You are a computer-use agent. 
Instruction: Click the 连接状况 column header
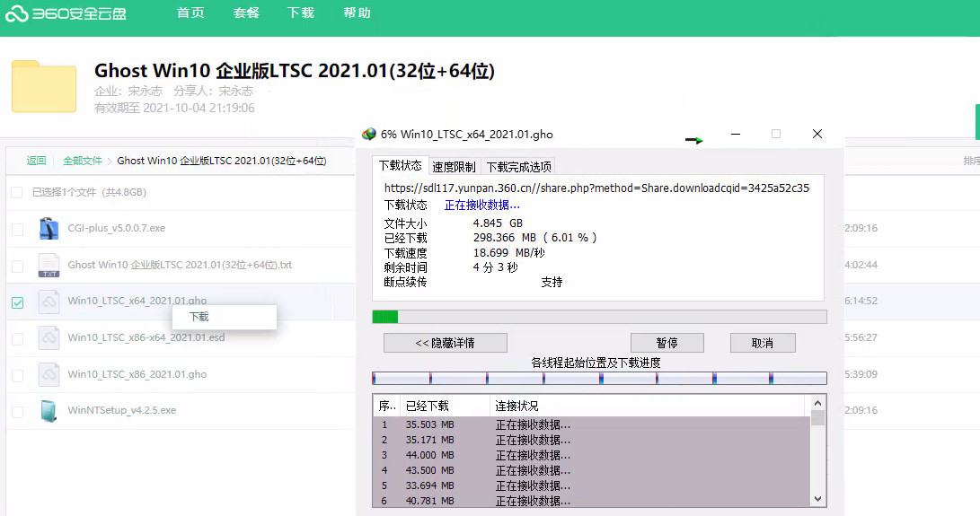pyautogui.click(x=649, y=406)
